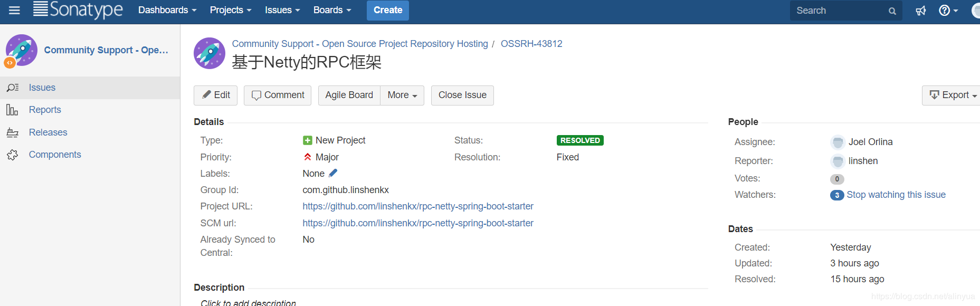
Task: Open the Issues top menu
Action: coord(282,10)
